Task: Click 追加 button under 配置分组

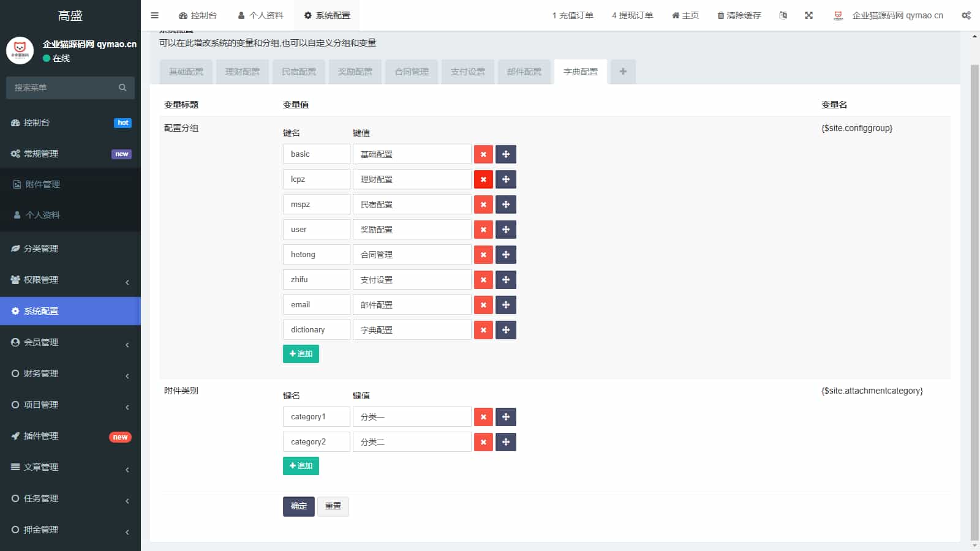Action: (x=301, y=354)
